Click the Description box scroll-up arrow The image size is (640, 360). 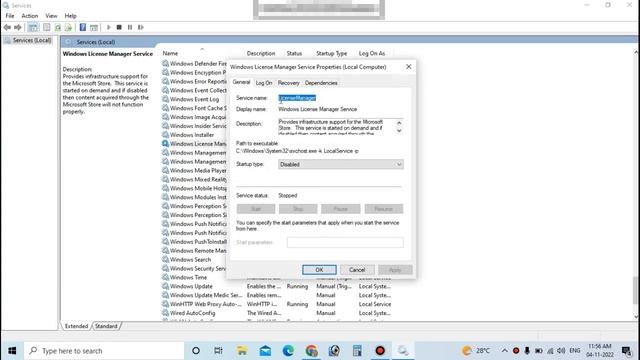point(399,123)
